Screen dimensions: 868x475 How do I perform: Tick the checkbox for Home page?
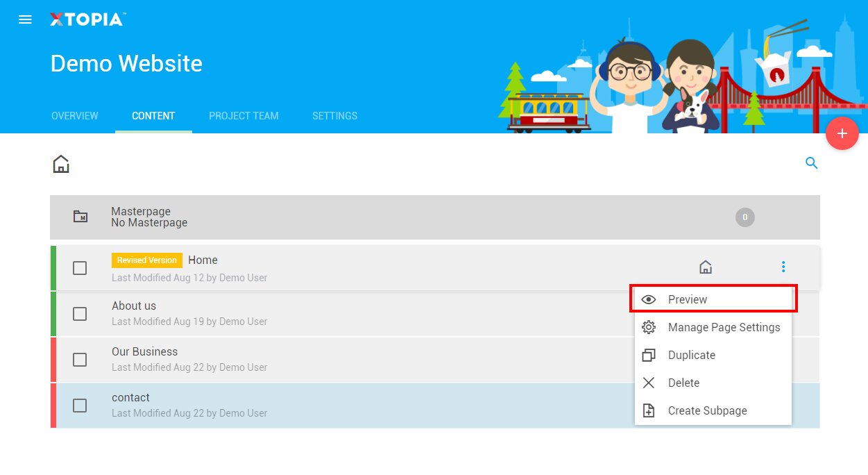pyautogui.click(x=80, y=268)
